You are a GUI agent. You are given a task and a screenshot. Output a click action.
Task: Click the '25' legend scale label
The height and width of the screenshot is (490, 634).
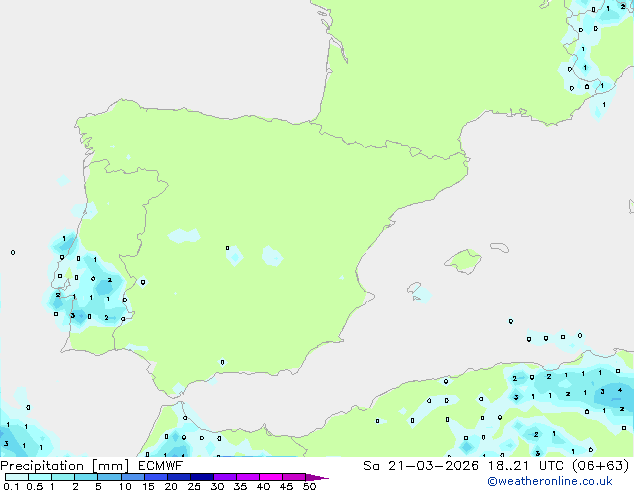pyautogui.click(x=194, y=486)
